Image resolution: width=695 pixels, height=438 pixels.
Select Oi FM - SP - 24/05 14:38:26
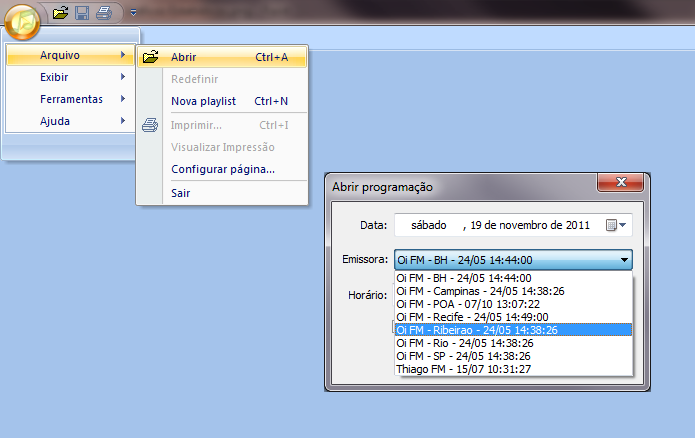click(x=513, y=356)
